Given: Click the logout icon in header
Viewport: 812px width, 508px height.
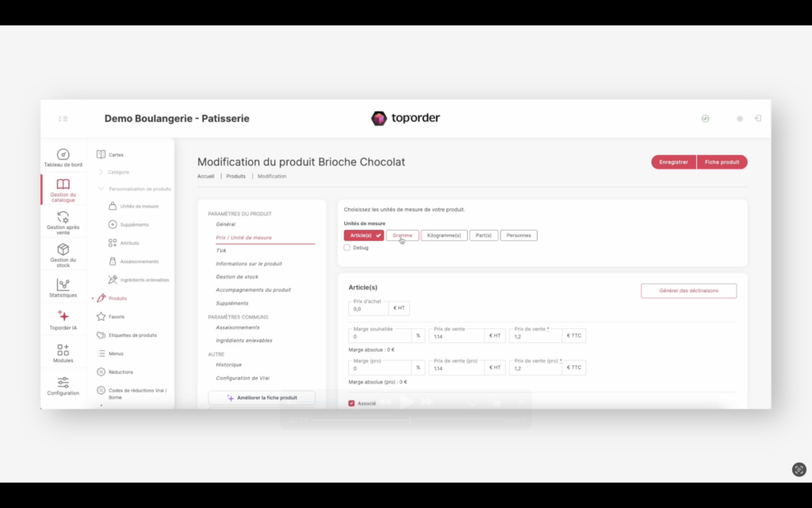Looking at the screenshot, I should pyautogui.click(x=757, y=118).
